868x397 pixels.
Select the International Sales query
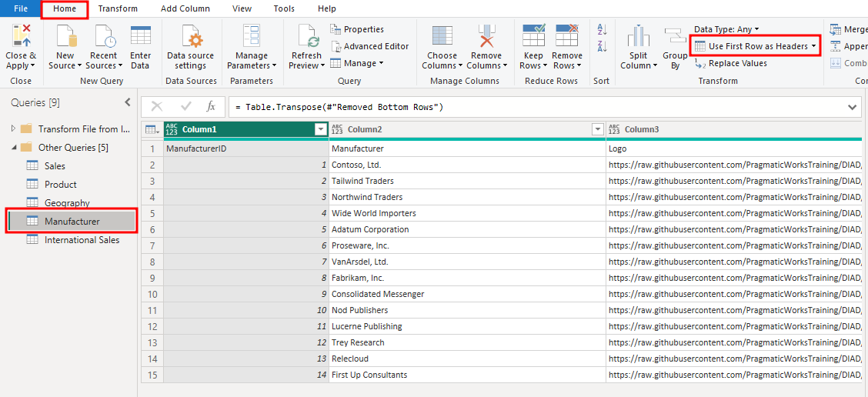(x=82, y=240)
